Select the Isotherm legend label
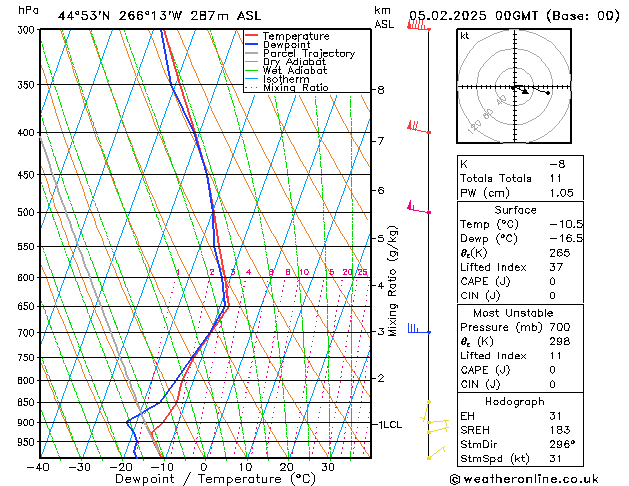 click(x=286, y=79)
